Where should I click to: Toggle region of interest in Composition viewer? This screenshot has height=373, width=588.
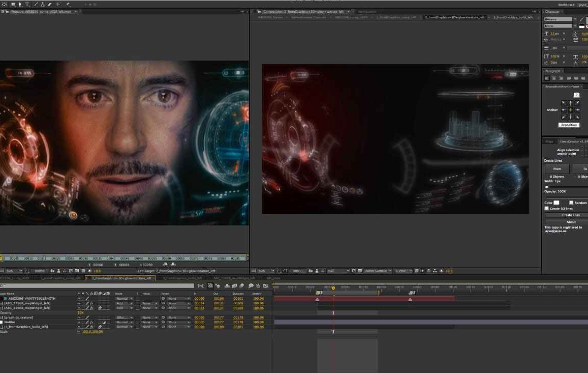[x=354, y=271]
